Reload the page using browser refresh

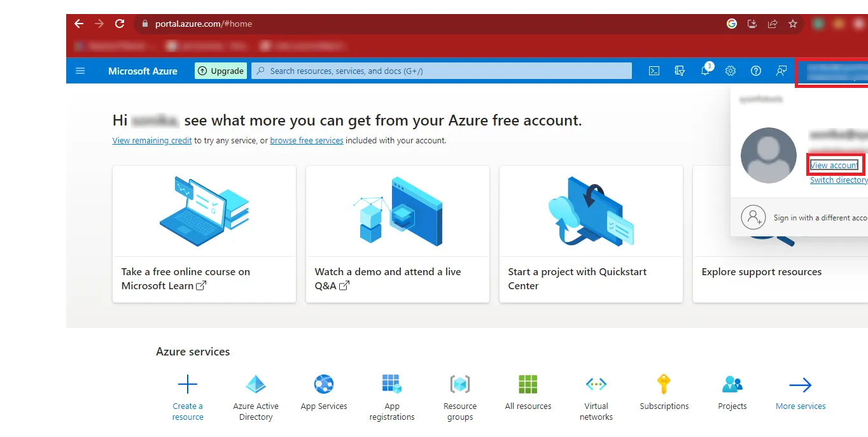click(120, 24)
